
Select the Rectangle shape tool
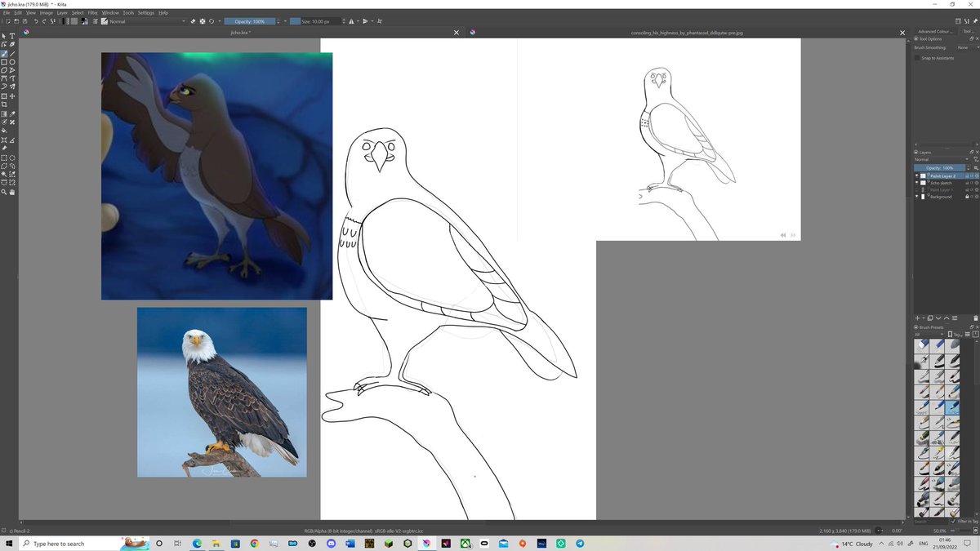click(x=4, y=62)
